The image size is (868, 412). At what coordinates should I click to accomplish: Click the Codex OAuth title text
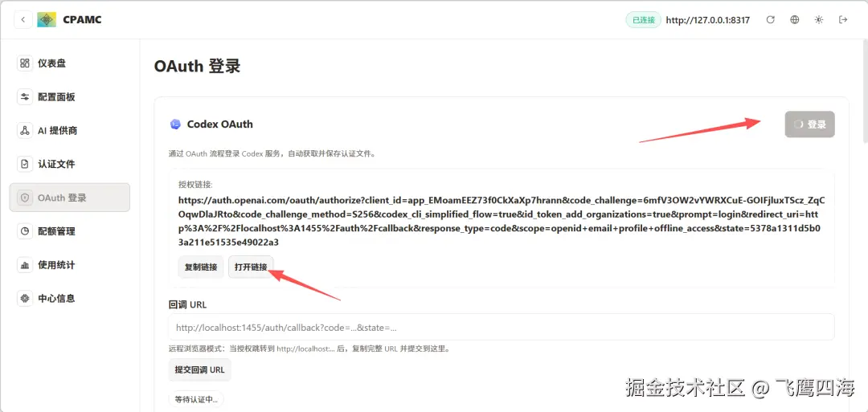pos(219,124)
